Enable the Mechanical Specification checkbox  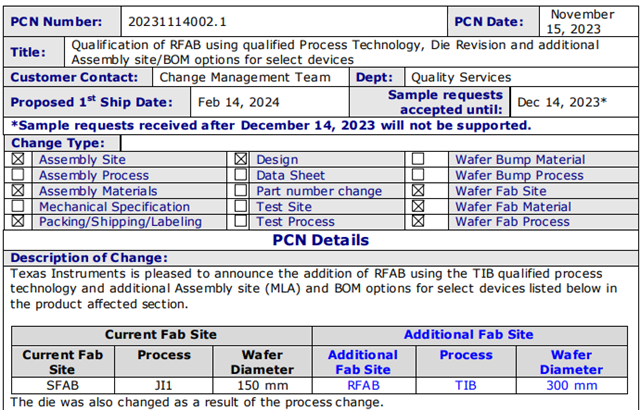(x=18, y=206)
